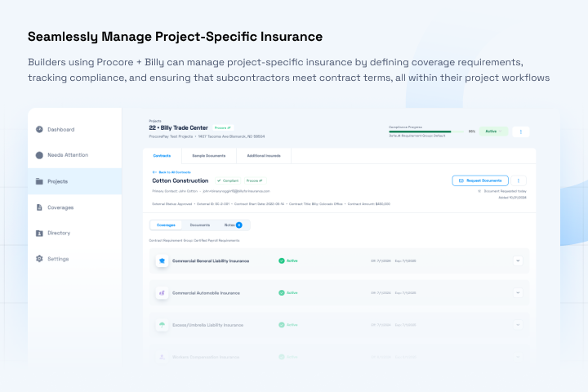Click the Procore badge next to Billy Trade Center
This screenshot has width=588, height=392.
[223, 128]
